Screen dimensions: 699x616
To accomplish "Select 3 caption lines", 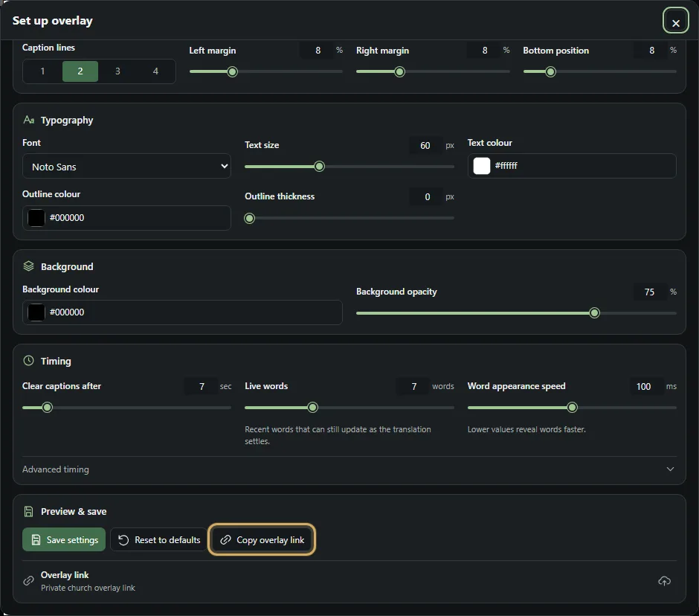I will pyautogui.click(x=117, y=71).
